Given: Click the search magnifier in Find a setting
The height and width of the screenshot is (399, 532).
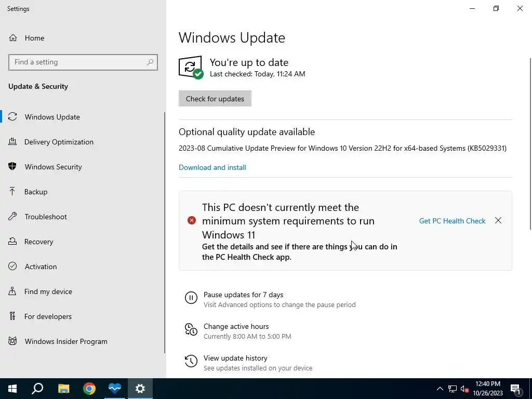Looking at the screenshot, I should [x=150, y=62].
